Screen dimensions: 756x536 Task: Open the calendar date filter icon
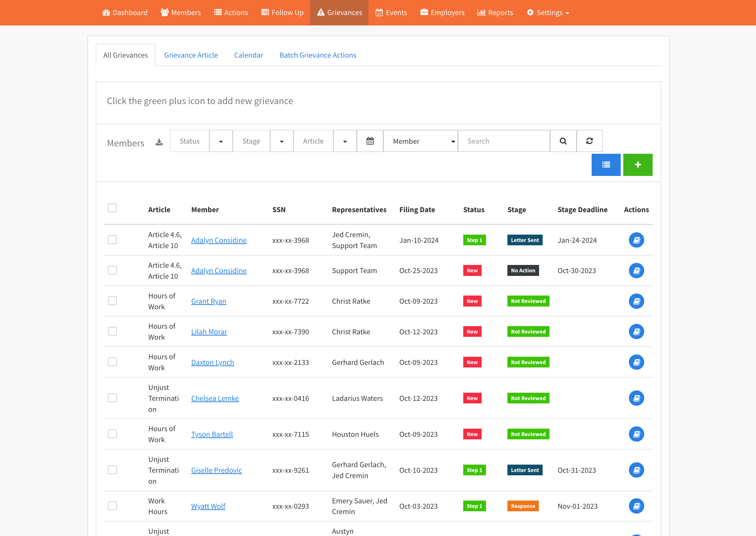click(x=370, y=141)
